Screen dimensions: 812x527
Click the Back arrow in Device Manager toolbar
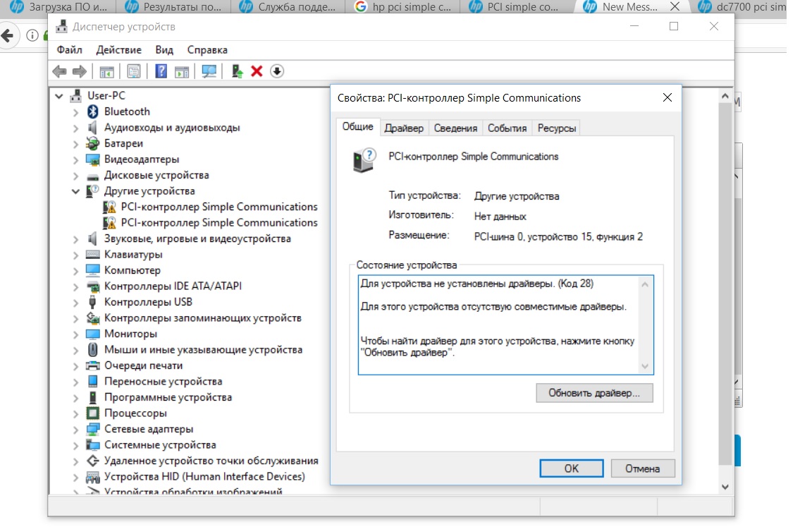coord(59,71)
